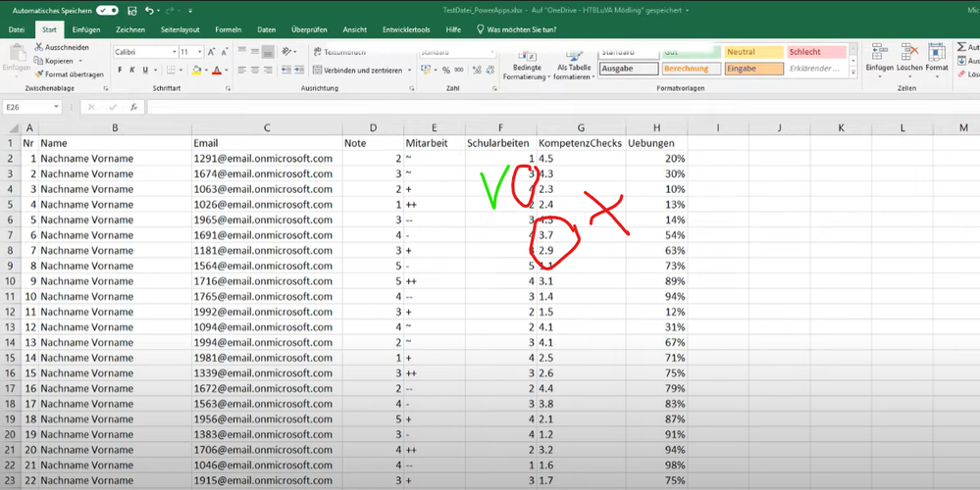Switch to the Einfügen ribbon tab

pos(85,29)
